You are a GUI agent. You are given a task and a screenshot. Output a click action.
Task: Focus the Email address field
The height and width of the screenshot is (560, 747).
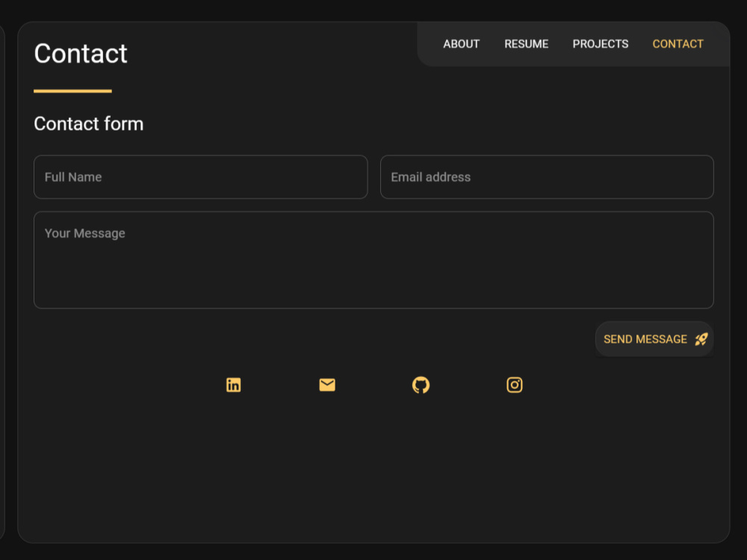point(547,177)
